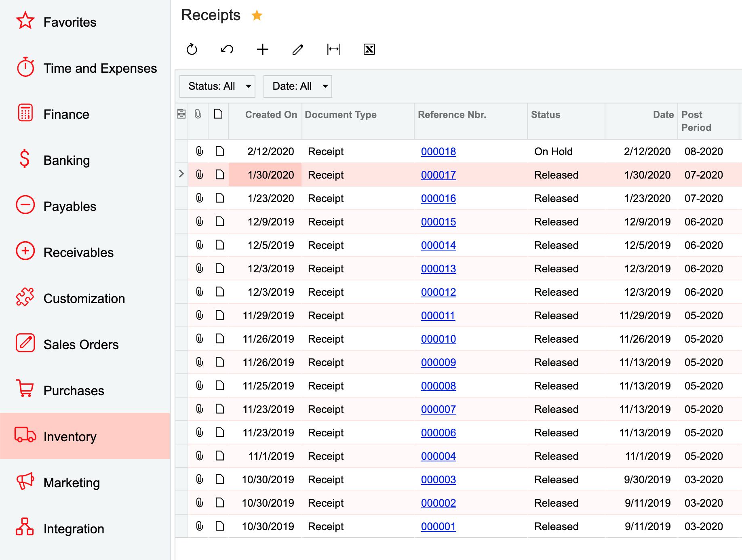The width and height of the screenshot is (742, 560).
Task: Sort by the Created On column header
Action: point(271,115)
